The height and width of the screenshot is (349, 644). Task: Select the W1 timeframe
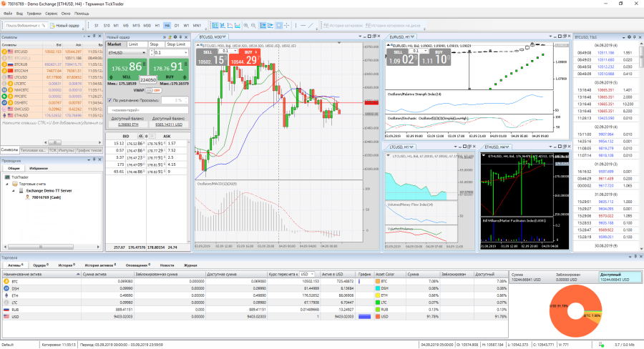pyautogui.click(x=187, y=26)
